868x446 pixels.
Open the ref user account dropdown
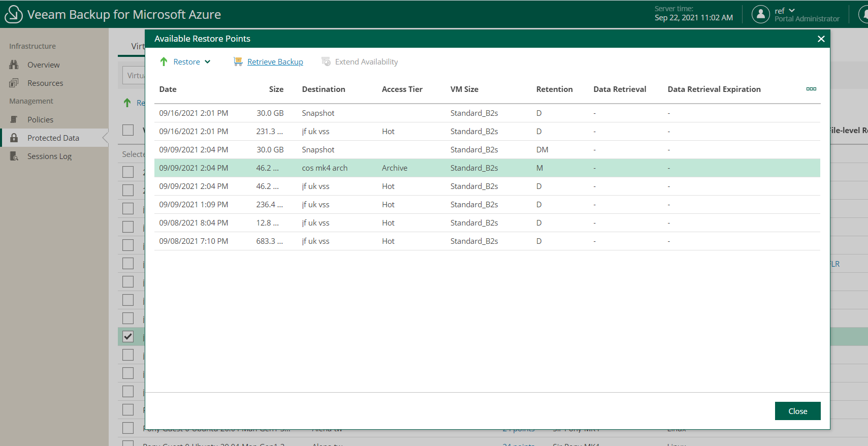pyautogui.click(x=785, y=11)
